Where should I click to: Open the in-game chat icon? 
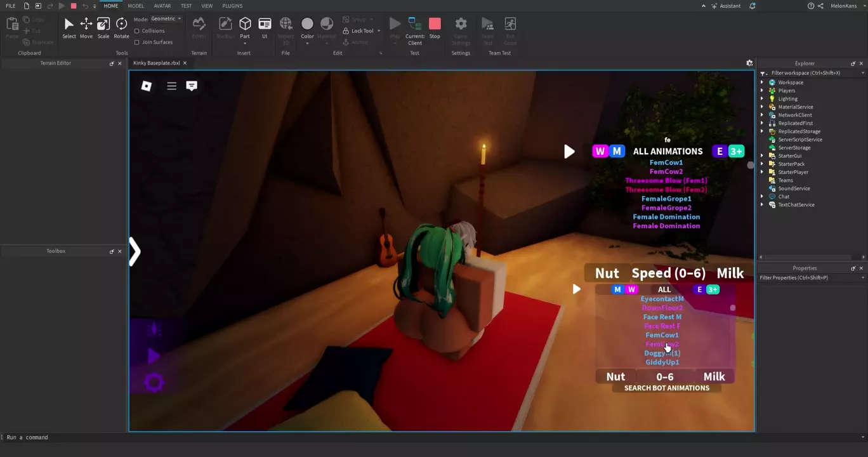(192, 86)
